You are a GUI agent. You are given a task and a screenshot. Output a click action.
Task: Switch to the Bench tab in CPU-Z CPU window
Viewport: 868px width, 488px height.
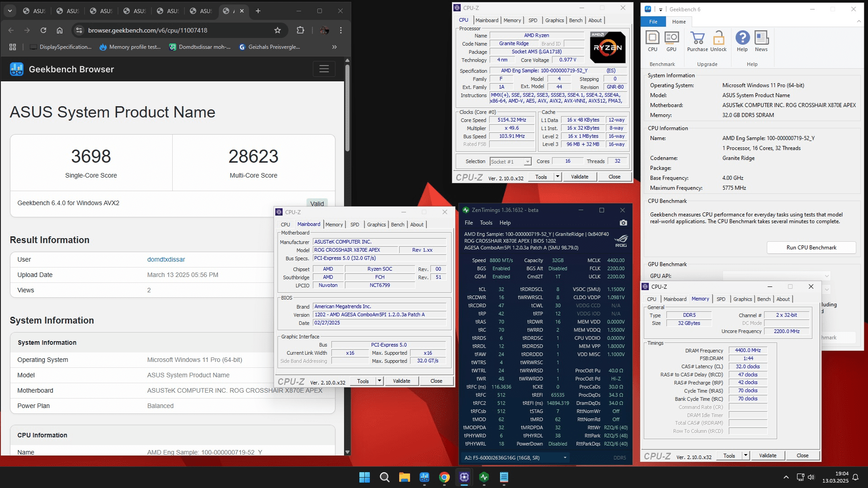[x=576, y=20]
